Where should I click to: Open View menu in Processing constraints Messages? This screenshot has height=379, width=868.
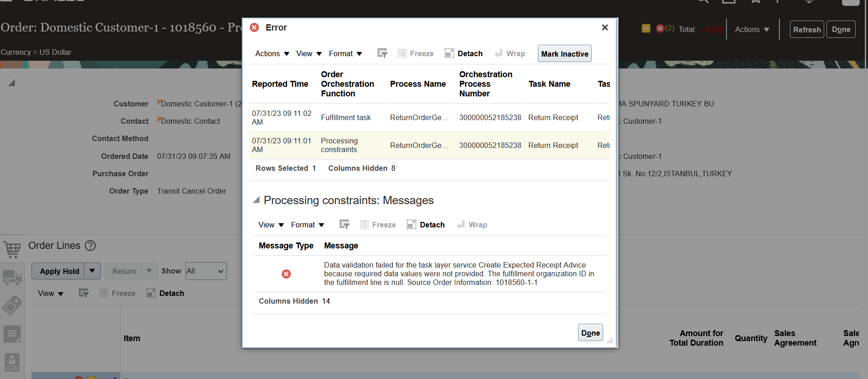pyautogui.click(x=271, y=225)
